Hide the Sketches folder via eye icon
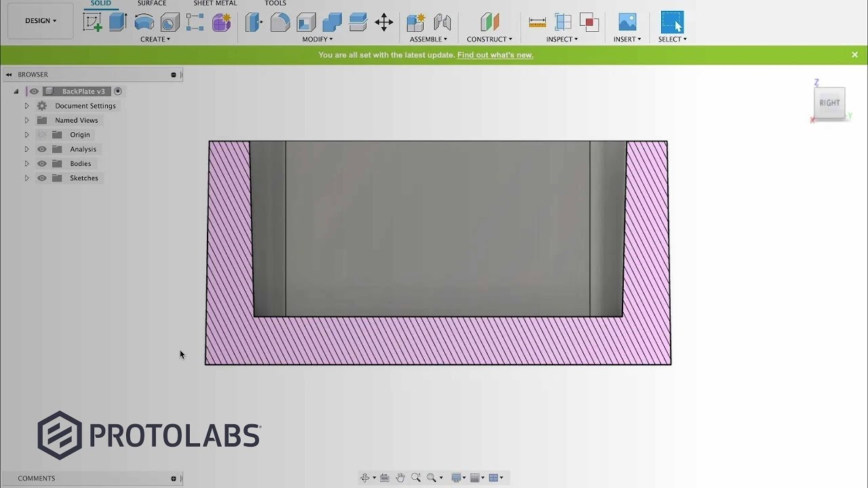 (42, 178)
